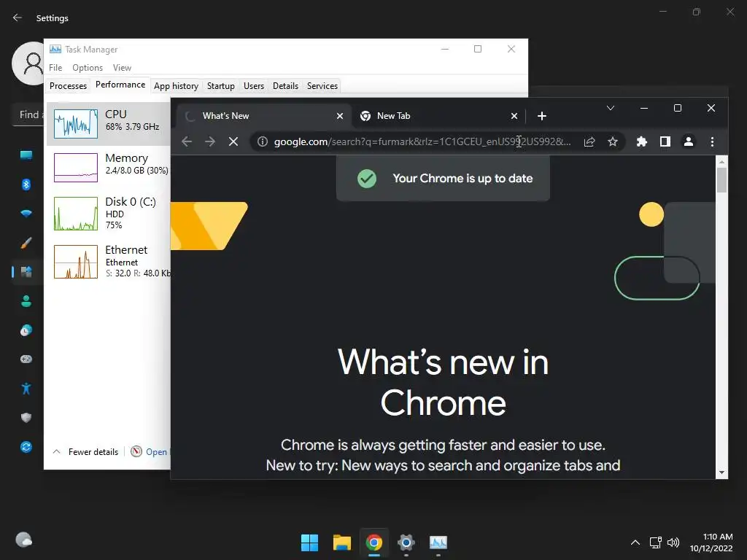
Task: Open volume control in system tray
Action: pyautogui.click(x=673, y=542)
